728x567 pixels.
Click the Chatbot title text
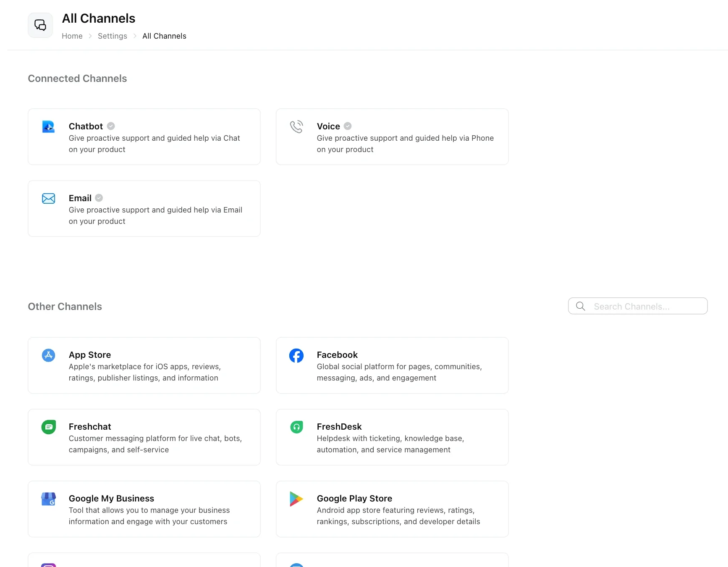coord(86,126)
